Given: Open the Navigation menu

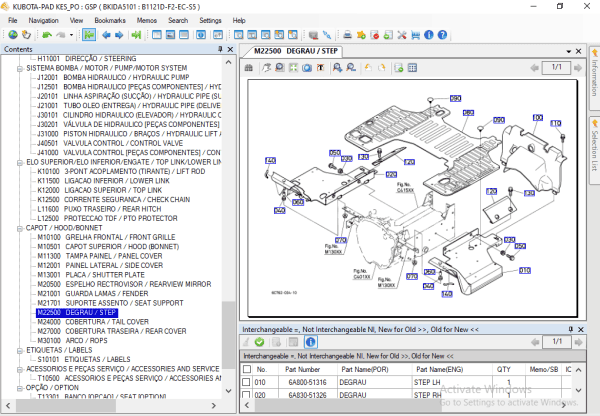Looking at the screenshot, I should pos(43,20).
